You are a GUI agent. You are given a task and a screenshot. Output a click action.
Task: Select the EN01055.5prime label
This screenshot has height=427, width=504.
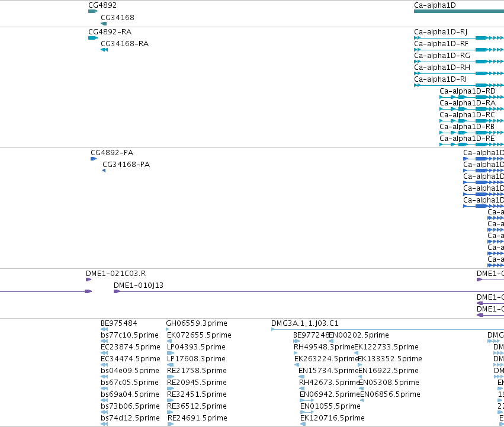pos(330,407)
